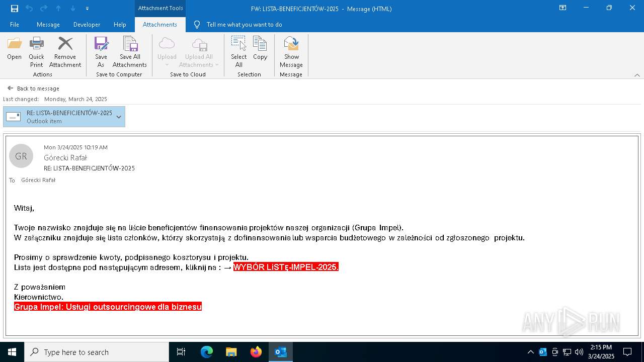Customize quick access toolbar dropdown arrow
Viewport: 644px width, 362px height.
click(x=87, y=9)
